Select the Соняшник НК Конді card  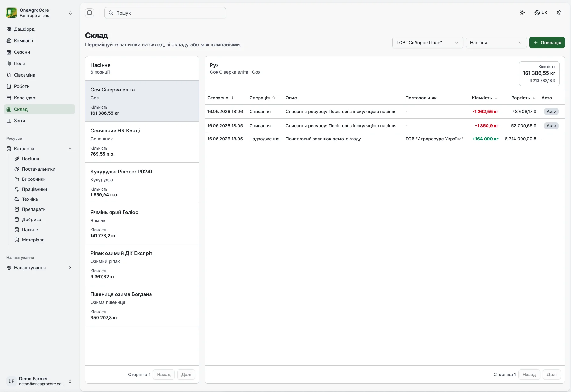tap(142, 142)
